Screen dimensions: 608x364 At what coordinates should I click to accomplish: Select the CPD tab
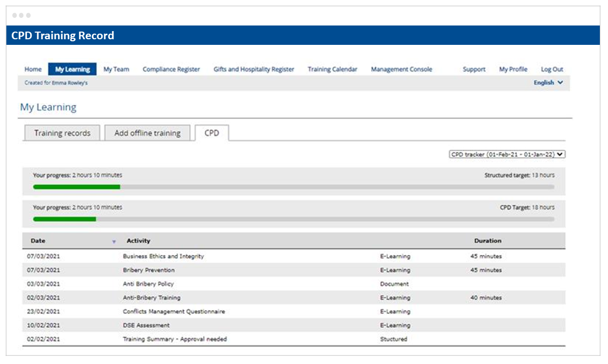(x=212, y=133)
